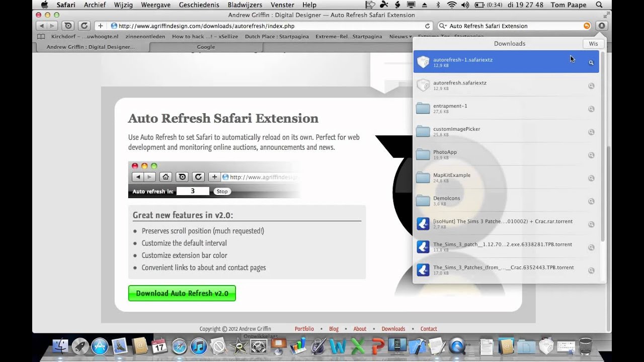
Task: Open App Store from the Dock
Action: (100, 346)
